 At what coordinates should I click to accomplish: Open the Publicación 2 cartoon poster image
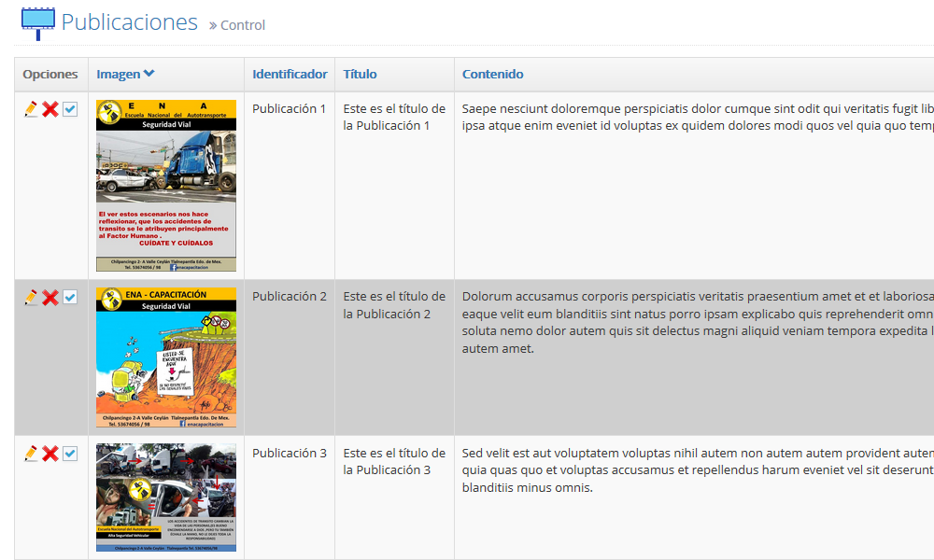click(166, 357)
